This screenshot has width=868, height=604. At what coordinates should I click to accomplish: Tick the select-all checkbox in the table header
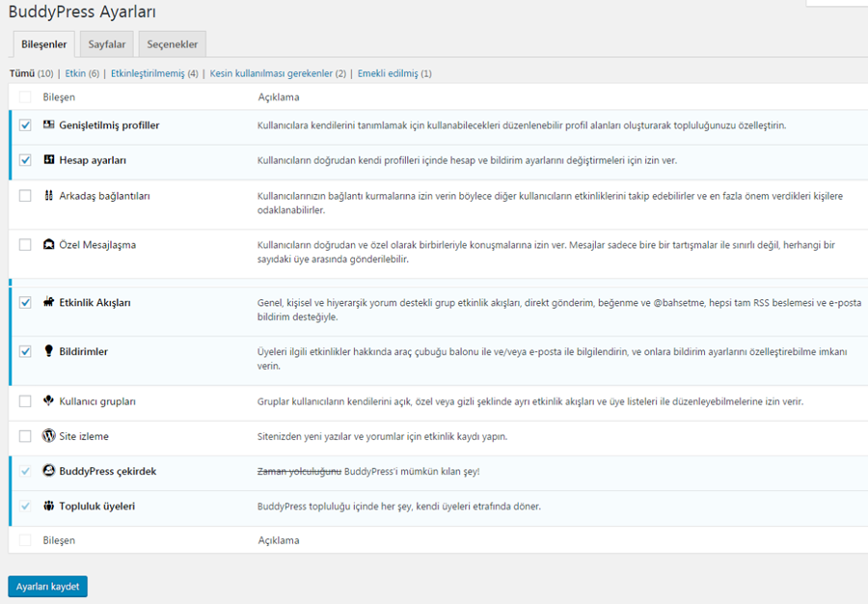[x=25, y=96]
